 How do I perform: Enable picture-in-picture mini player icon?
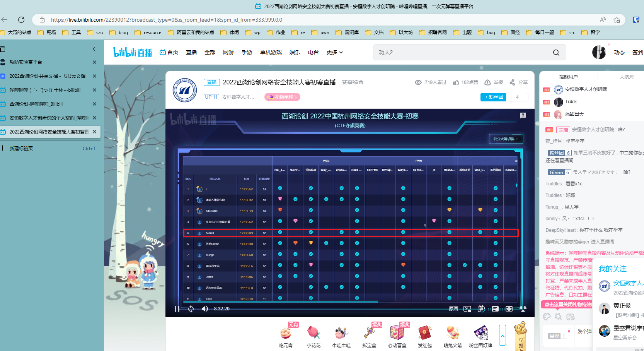pos(467,309)
